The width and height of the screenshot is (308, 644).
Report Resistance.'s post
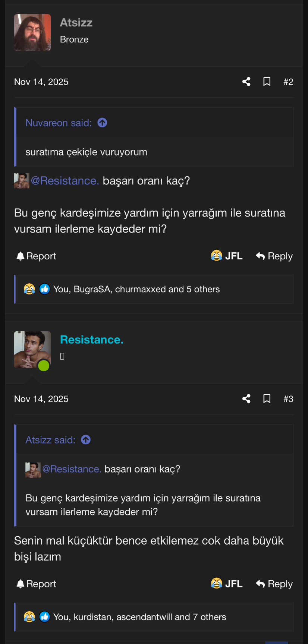[36, 584]
